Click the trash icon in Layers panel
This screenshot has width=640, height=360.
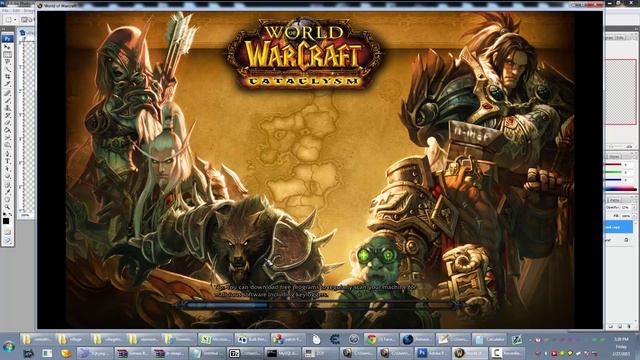tap(629, 326)
